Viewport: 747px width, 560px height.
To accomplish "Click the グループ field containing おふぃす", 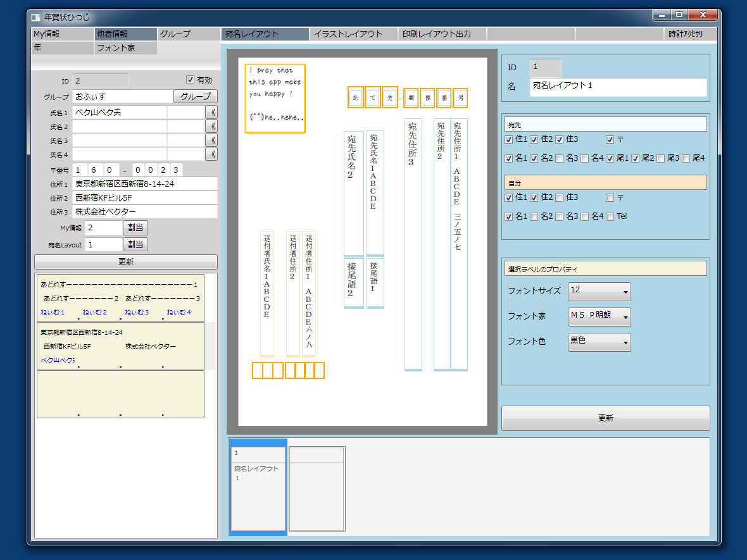I will point(122,96).
